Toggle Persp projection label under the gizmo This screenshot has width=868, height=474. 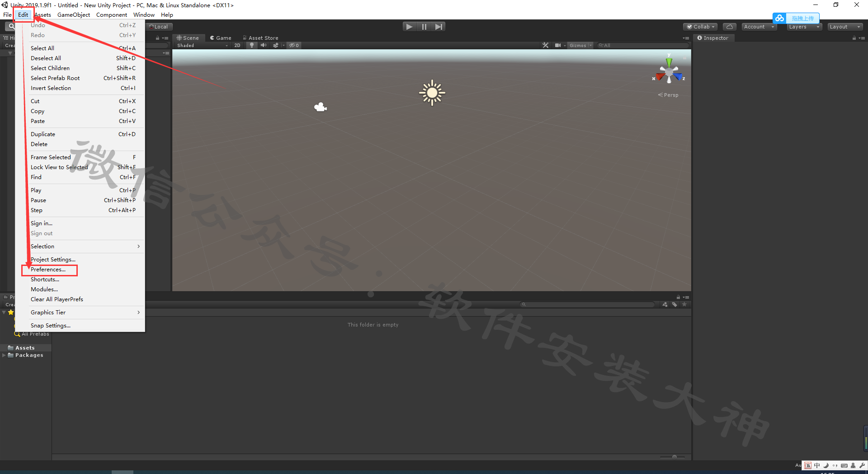click(668, 95)
